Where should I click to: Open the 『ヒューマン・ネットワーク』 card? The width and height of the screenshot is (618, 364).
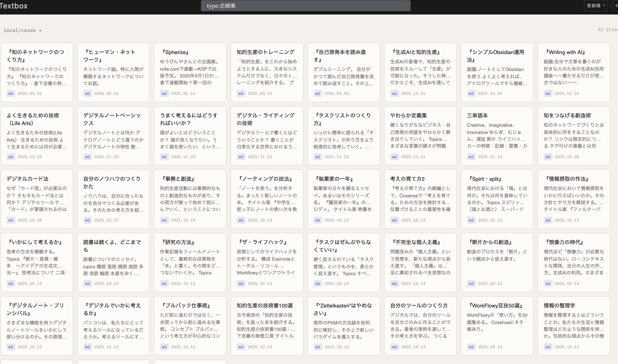(114, 73)
